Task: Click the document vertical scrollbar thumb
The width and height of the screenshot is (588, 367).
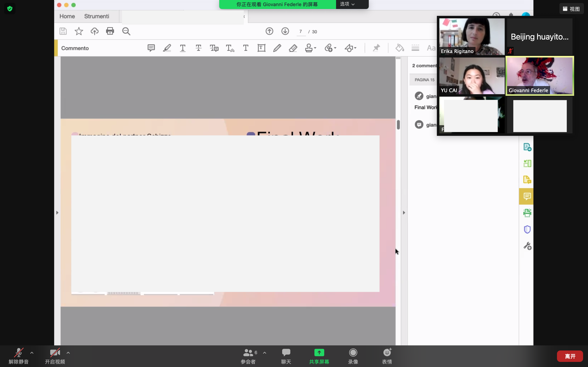Action: pos(398,125)
